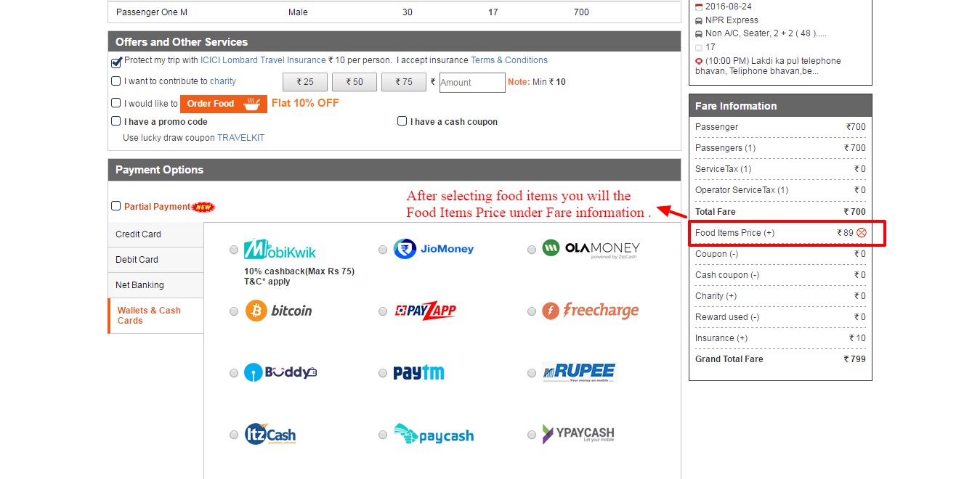Choose the ₹ 50 charity amount button
This screenshot has width=980, height=479.
[x=355, y=82]
